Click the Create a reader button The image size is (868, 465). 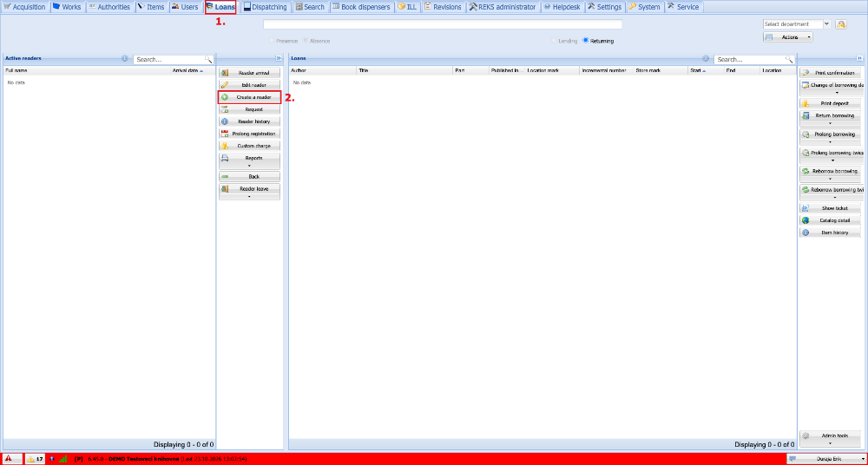point(250,97)
